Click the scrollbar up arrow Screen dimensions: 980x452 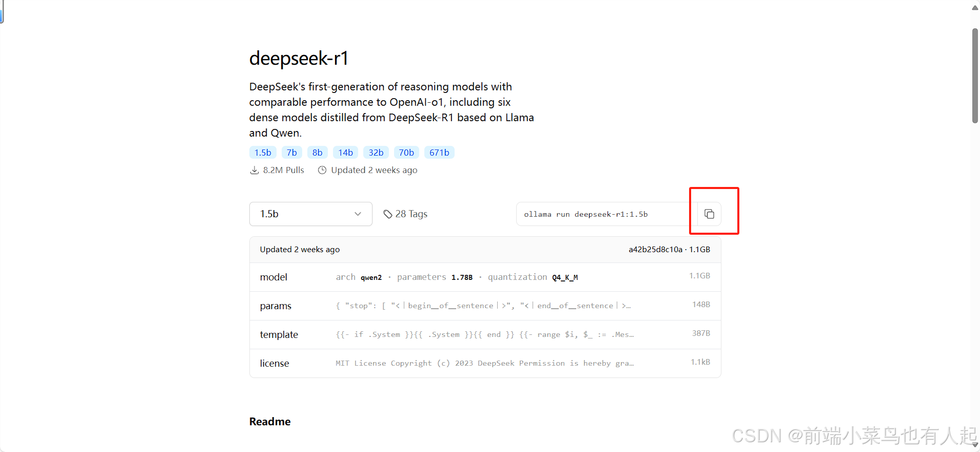click(975, 8)
